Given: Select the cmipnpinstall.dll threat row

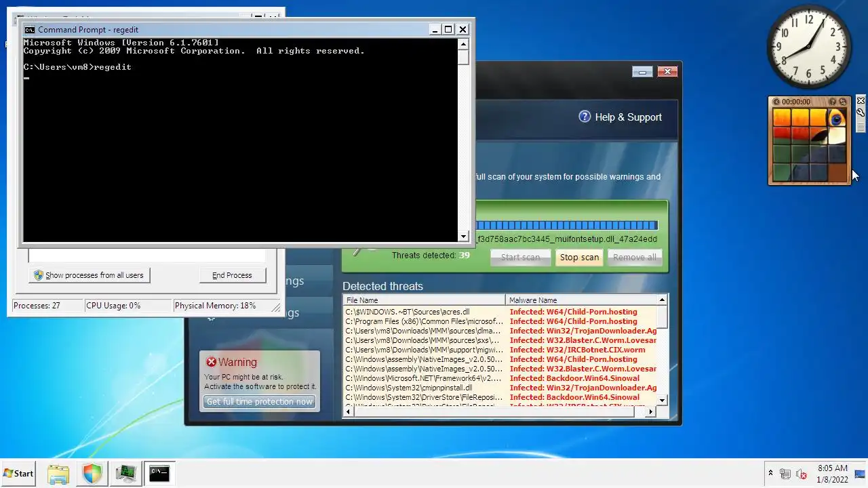Looking at the screenshot, I should coord(500,388).
